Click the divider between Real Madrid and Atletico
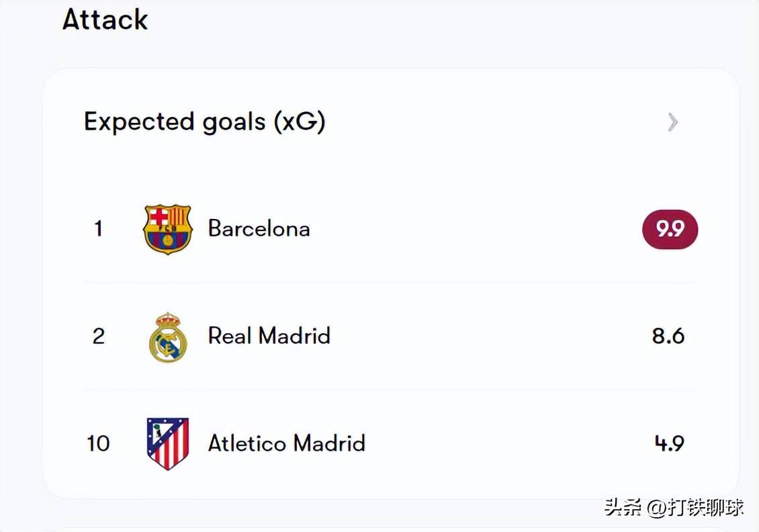The height and width of the screenshot is (532, 759). (390, 390)
